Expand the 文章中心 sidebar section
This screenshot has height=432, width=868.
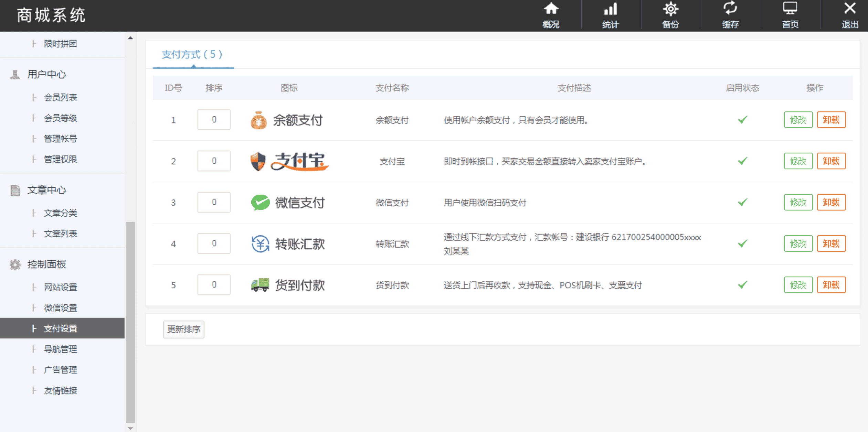pyautogui.click(x=46, y=190)
